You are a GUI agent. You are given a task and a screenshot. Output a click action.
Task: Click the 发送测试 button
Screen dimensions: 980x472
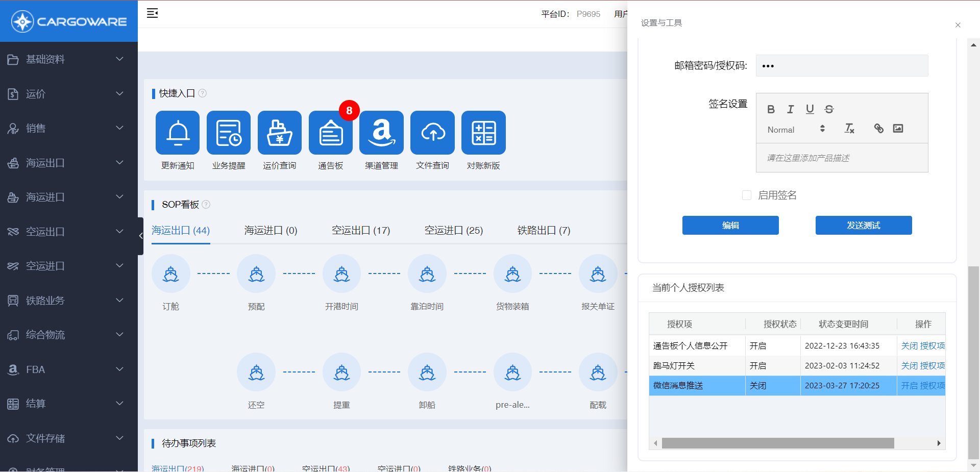(x=863, y=226)
